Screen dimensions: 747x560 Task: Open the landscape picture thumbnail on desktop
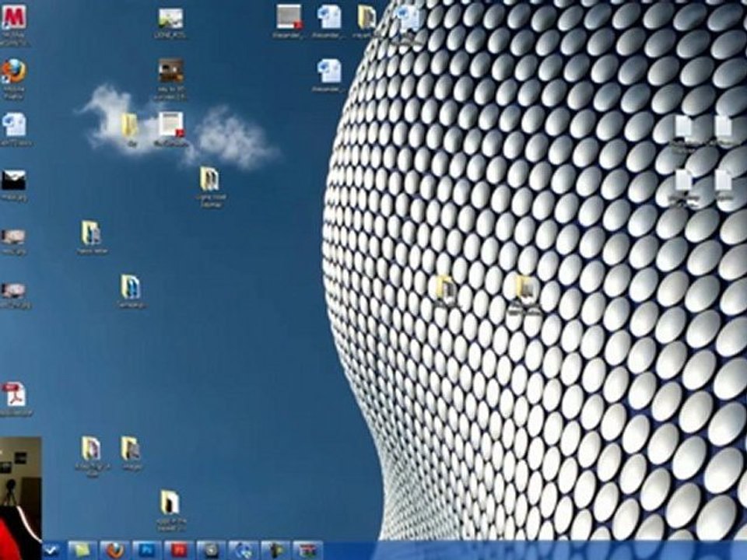[170, 19]
